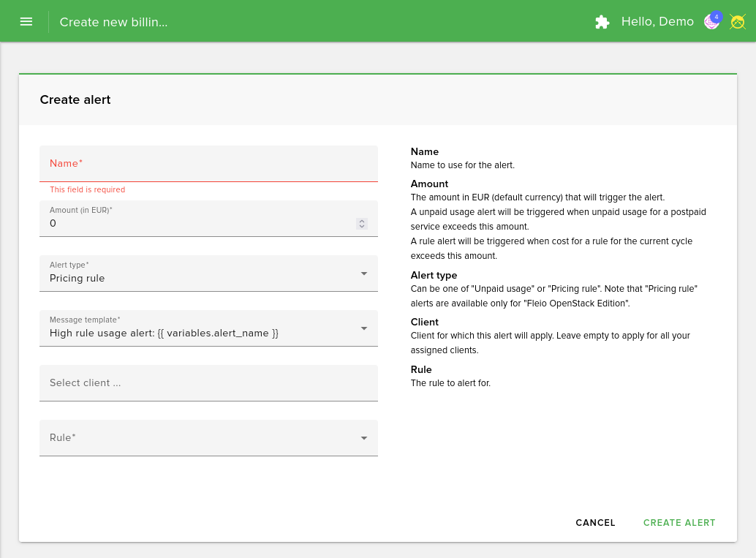Focus the required Name input field
The width and height of the screenshot is (756, 558).
(208, 164)
